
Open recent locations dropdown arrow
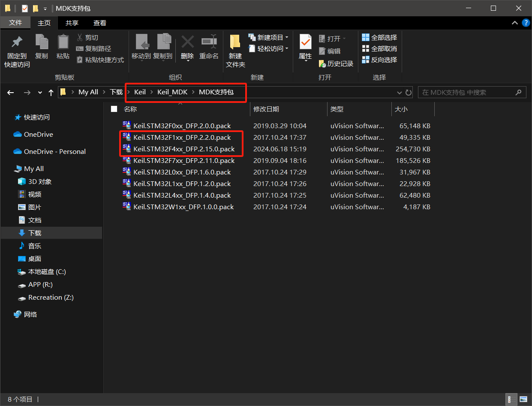40,92
